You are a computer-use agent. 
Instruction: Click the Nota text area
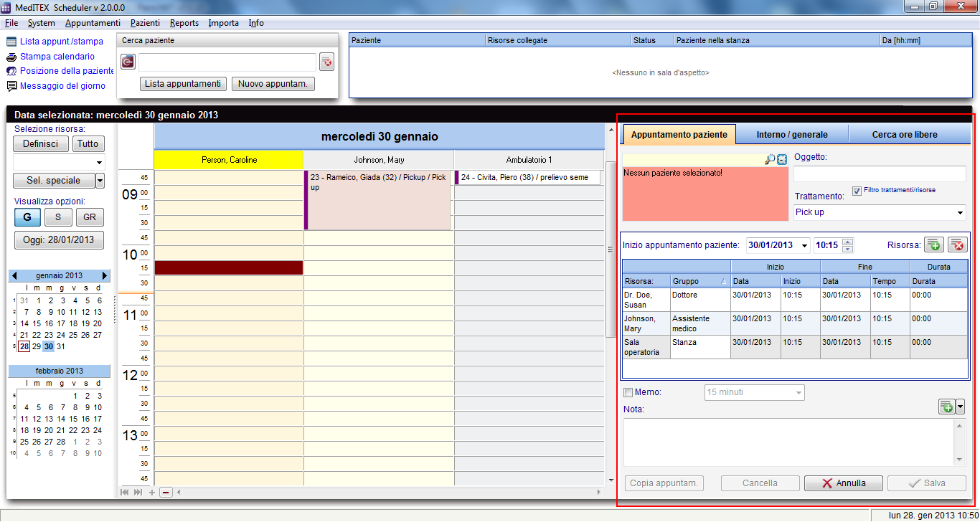click(x=789, y=442)
